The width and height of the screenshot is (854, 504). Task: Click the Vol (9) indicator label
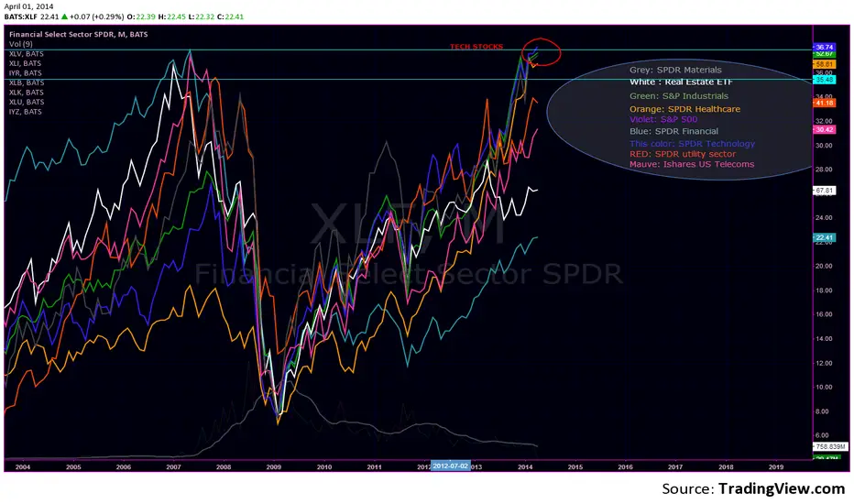(21, 44)
